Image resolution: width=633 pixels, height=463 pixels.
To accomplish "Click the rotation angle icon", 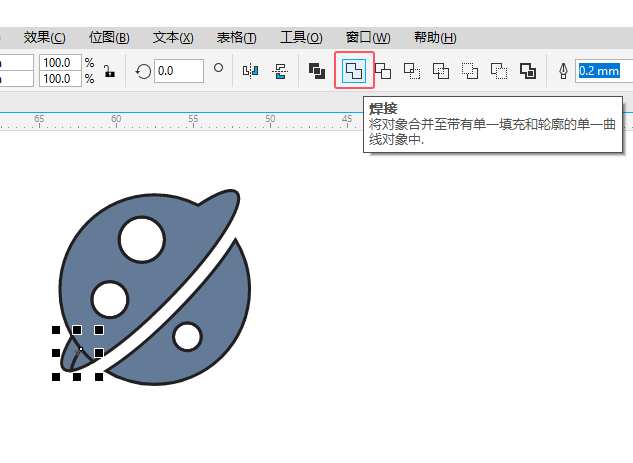I will click(143, 71).
